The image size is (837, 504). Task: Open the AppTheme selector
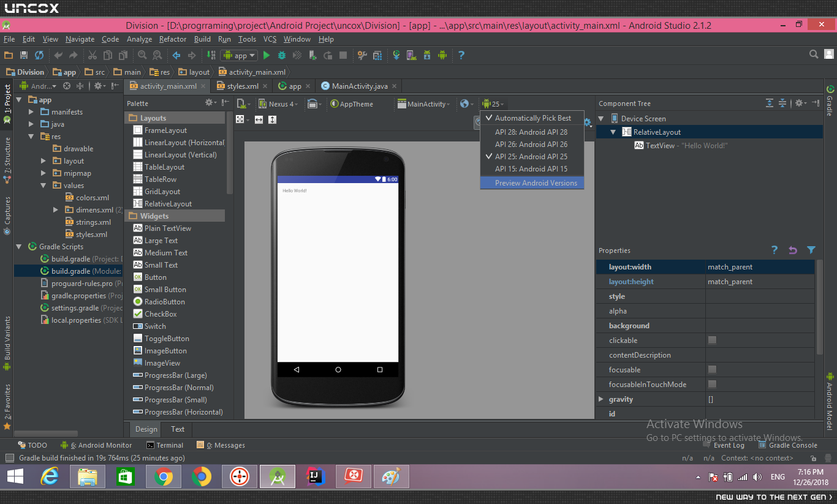click(352, 103)
